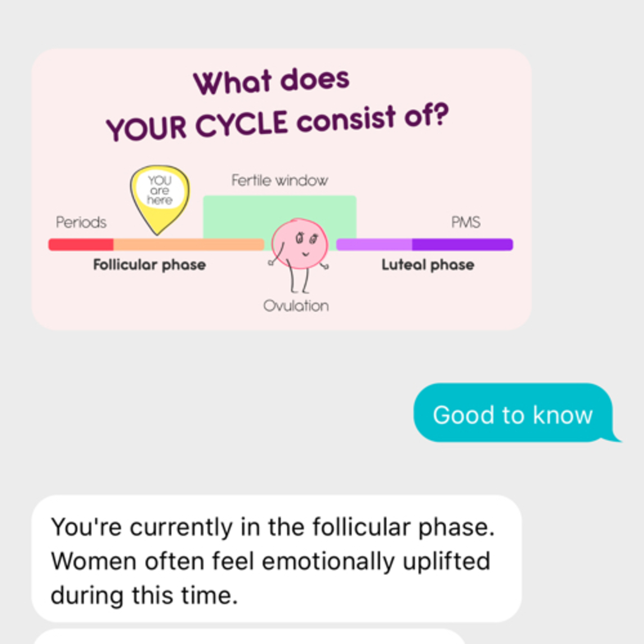Tap the 'What does YOUR CYCLE consist of?' heading
The width and height of the screenshot is (644, 644).
277,105
